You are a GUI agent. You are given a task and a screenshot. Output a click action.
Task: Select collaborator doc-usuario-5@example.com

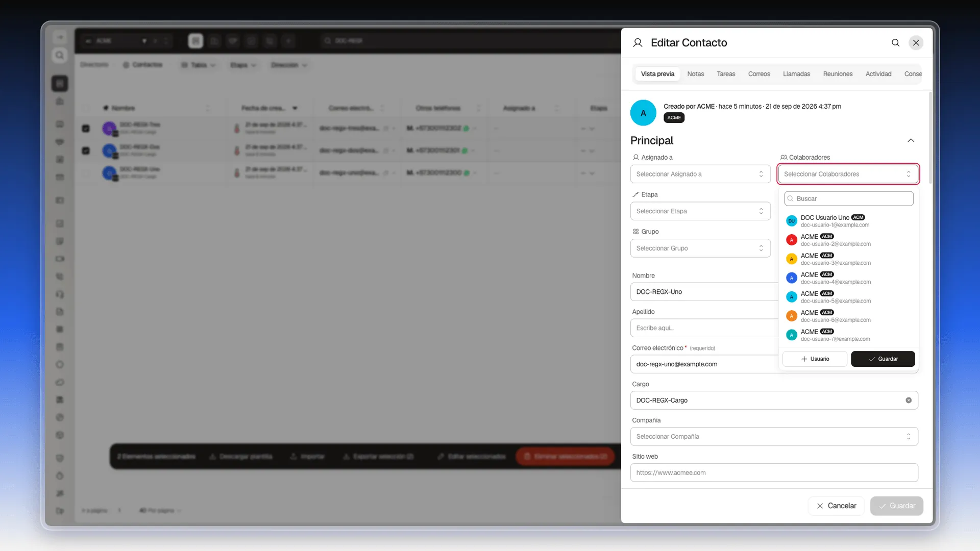pos(848,297)
